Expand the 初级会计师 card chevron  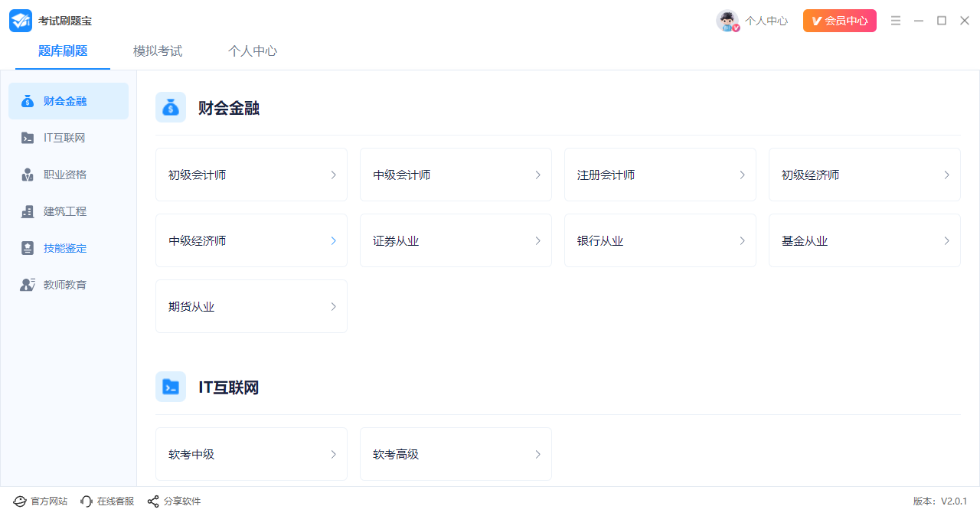(x=333, y=175)
